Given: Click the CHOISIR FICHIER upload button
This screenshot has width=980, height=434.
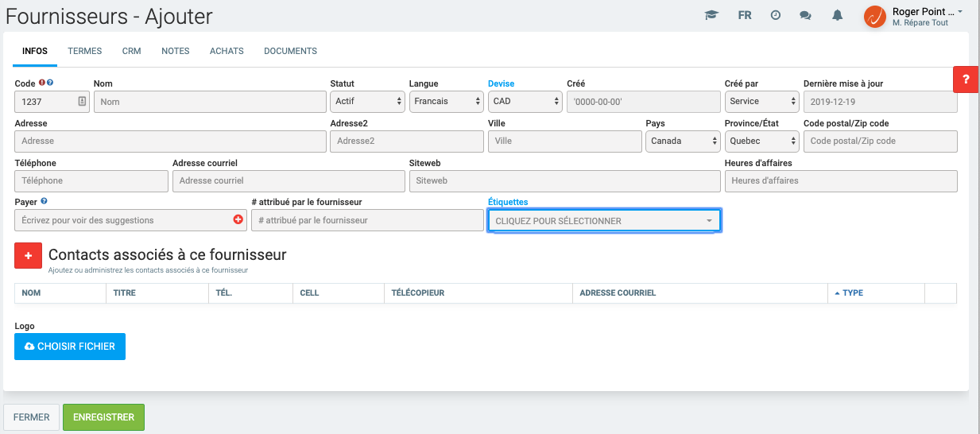Looking at the screenshot, I should [x=70, y=347].
